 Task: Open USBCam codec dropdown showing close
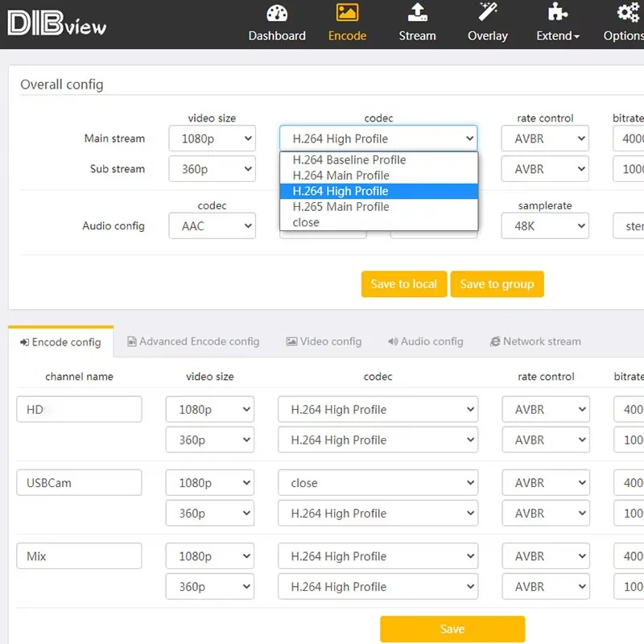[378, 483]
